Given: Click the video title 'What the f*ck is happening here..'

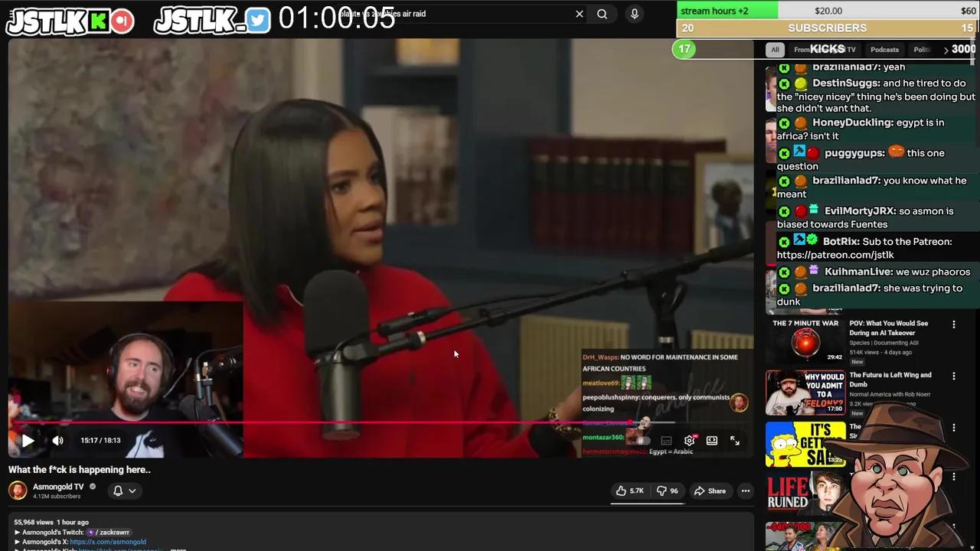Looking at the screenshot, I should click(x=80, y=470).
